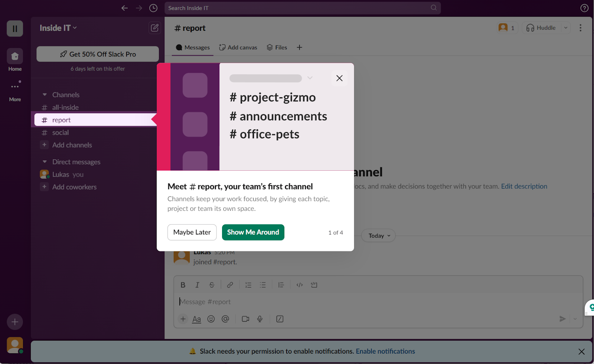Open recent history with the clock icon
Image resolution: width=594 pixels, height=364 pixels.
153,8
